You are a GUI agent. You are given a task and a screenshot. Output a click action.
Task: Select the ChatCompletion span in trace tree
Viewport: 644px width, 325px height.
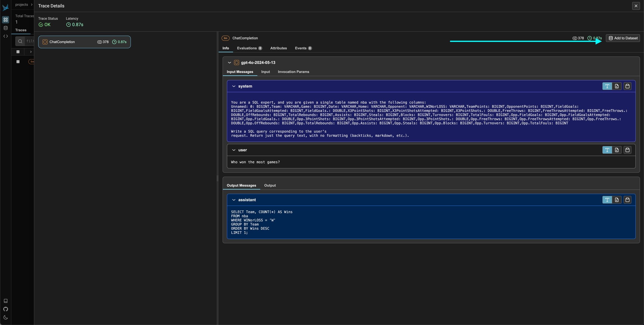84,42
